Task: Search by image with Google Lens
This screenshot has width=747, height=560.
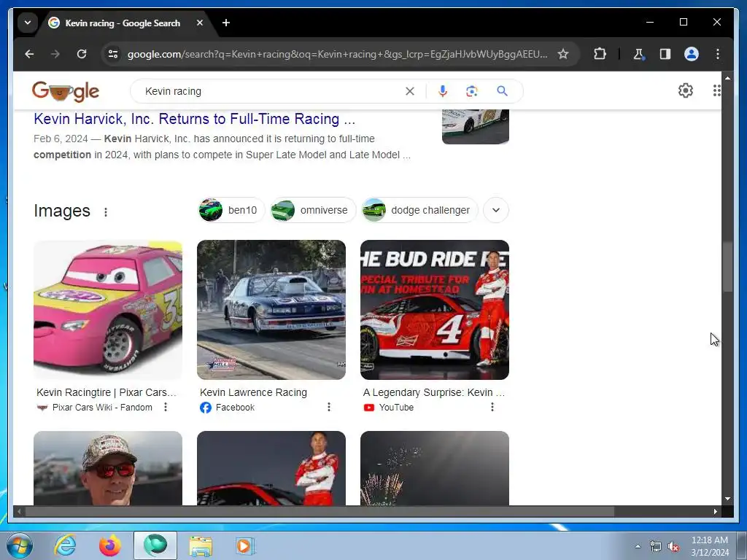Action: click(x=472, y=91)
